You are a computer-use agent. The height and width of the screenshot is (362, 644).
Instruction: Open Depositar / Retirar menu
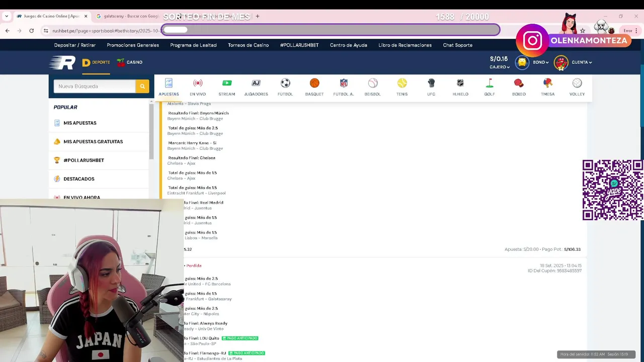coord(75,45)
